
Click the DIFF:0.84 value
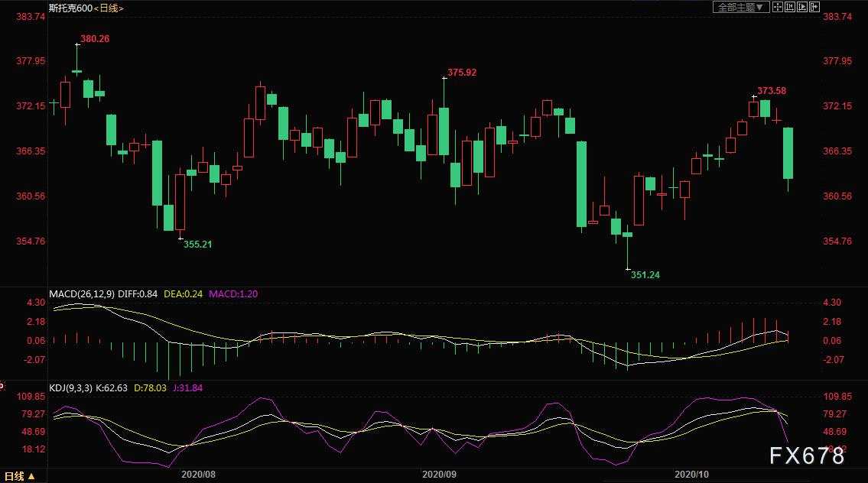coord(138,294)
